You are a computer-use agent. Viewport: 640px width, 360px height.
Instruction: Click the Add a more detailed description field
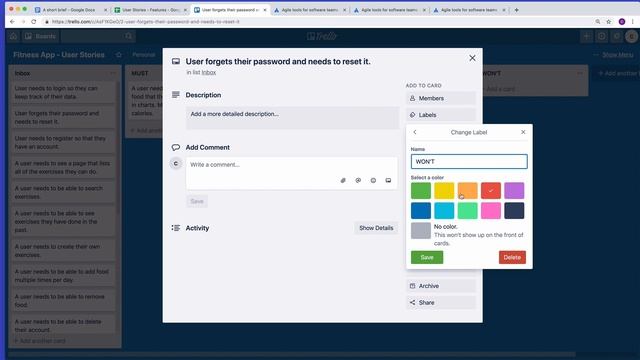(292, 118)
